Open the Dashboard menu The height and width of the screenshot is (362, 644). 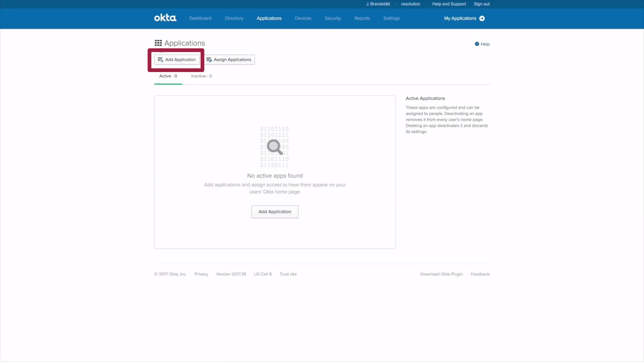[x=200, y=18]
